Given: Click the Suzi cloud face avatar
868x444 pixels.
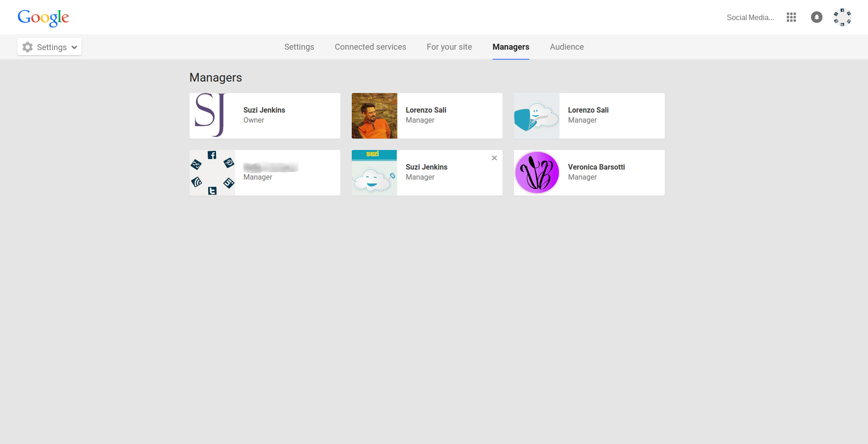Looking at the screenshot, I should [375, 173].
